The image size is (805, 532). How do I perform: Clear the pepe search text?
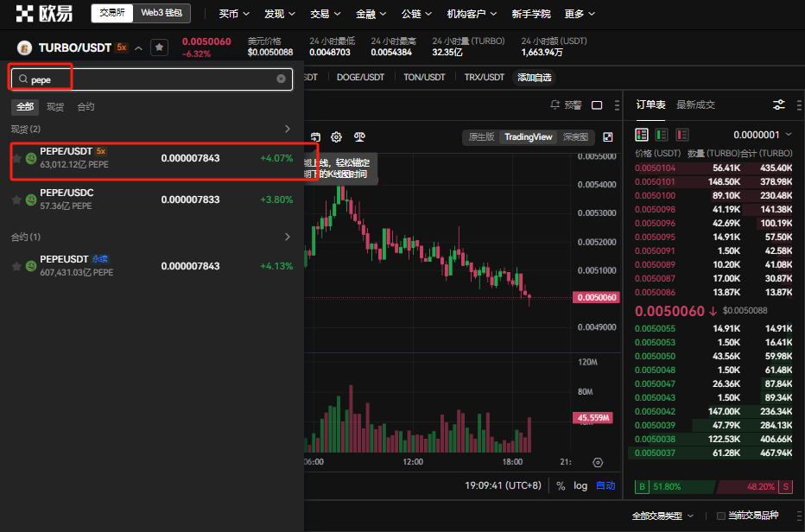tap(281, 79)
